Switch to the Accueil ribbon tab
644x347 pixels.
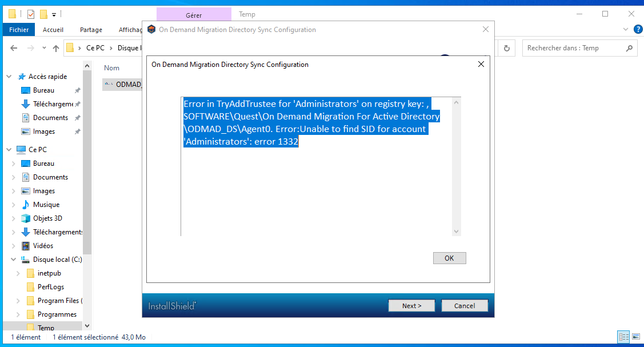coord(53,30)
